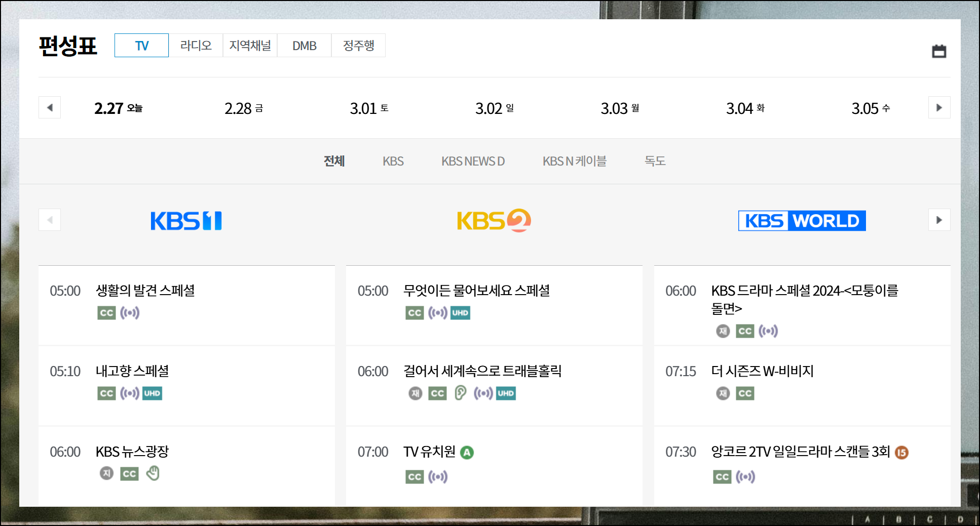
Task: Select date 3.03 월
Action: coord(620,108)
